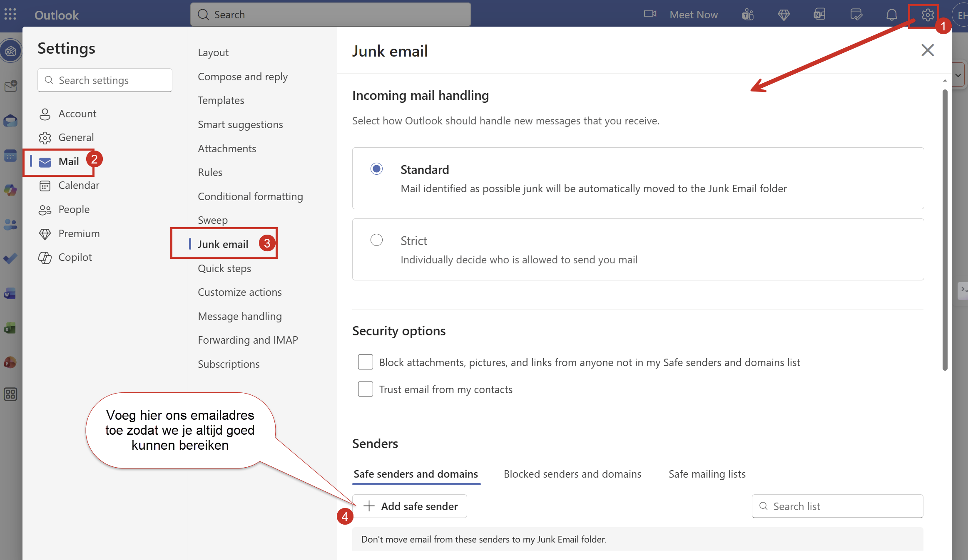Click the Teams icon in header

click(x=748, y=15)
